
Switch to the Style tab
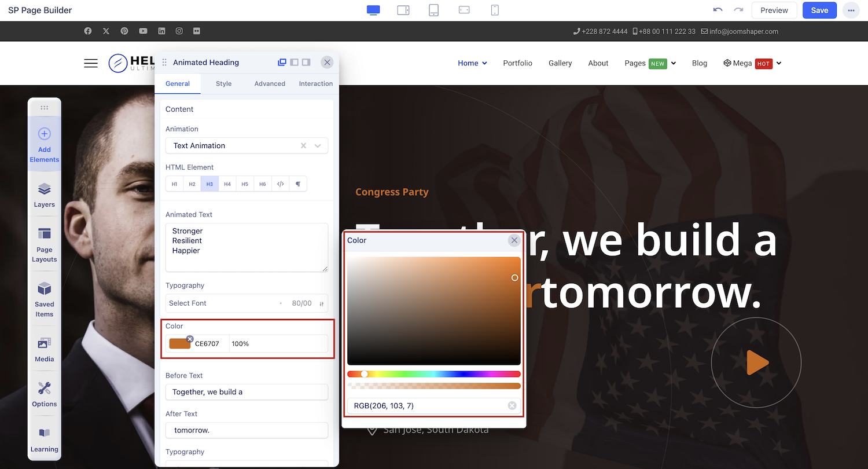[x=224, y=83]
